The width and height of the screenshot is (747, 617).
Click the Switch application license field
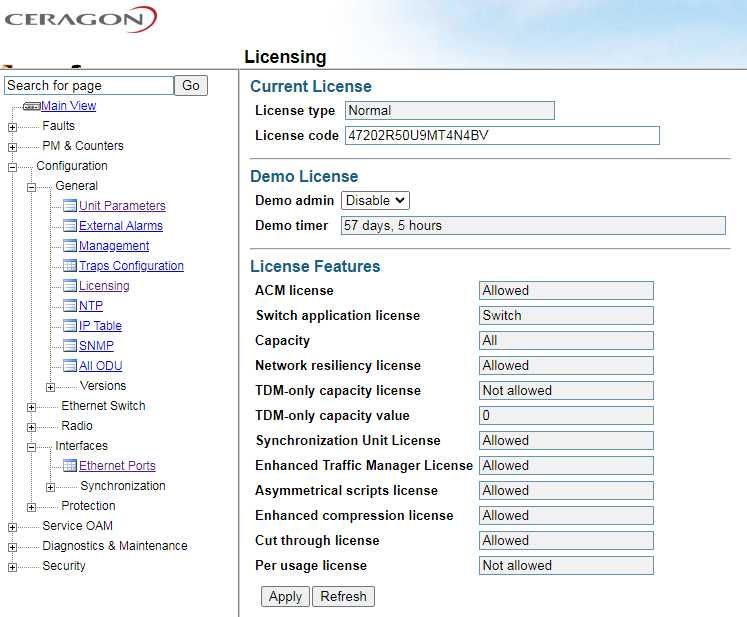click(x=566, y=315)
